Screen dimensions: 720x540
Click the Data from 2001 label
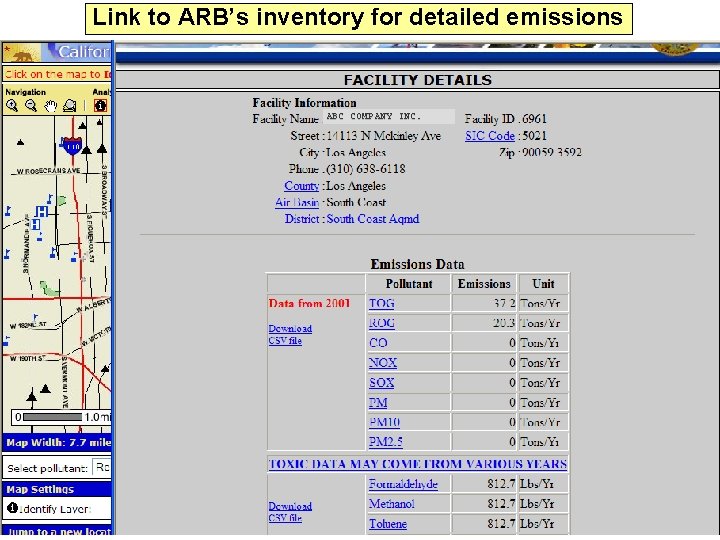(x=309, y=304)
